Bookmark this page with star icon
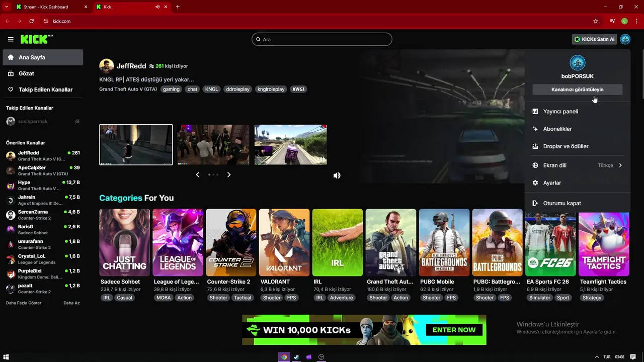 596,21
